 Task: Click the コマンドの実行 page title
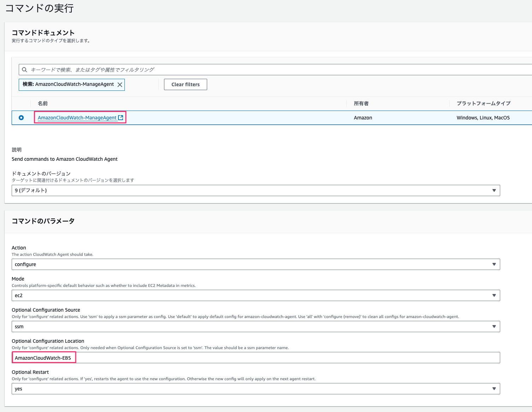point(39,8)
